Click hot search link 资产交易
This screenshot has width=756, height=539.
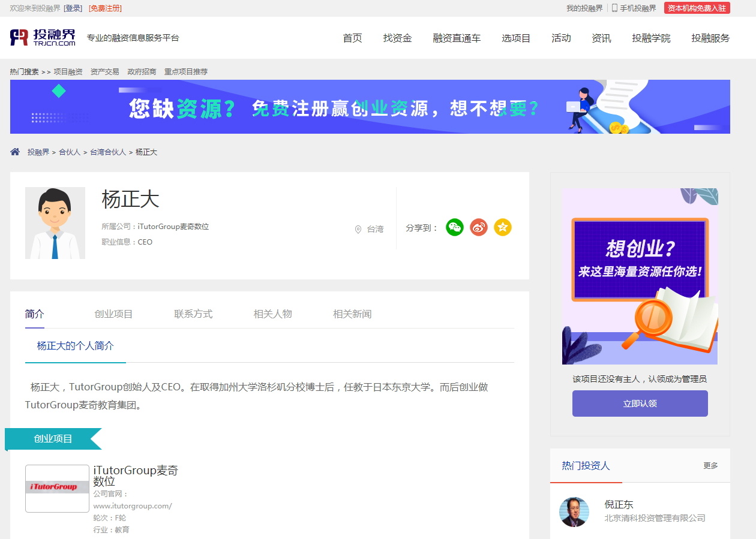point(105,71)
